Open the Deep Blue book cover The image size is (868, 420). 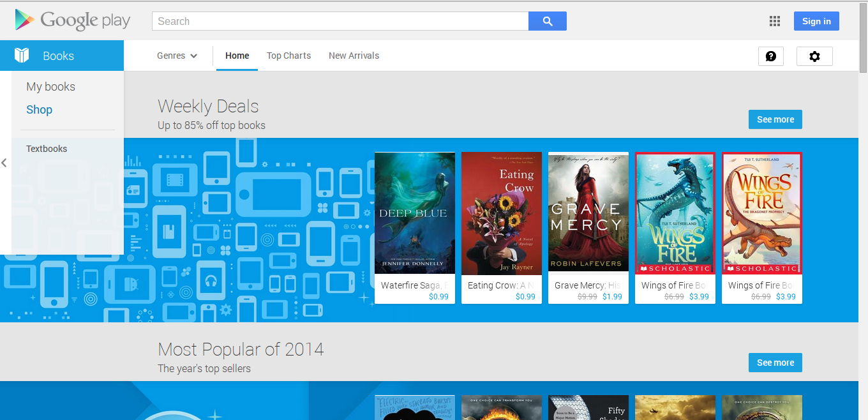[415, 213]
